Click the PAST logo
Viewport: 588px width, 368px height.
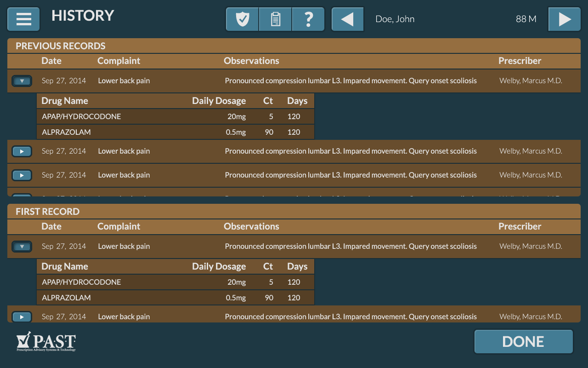click(46, 342)
